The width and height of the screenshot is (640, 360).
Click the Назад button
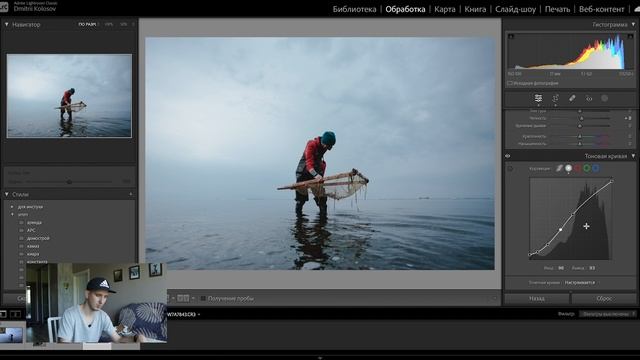point(537,298)
